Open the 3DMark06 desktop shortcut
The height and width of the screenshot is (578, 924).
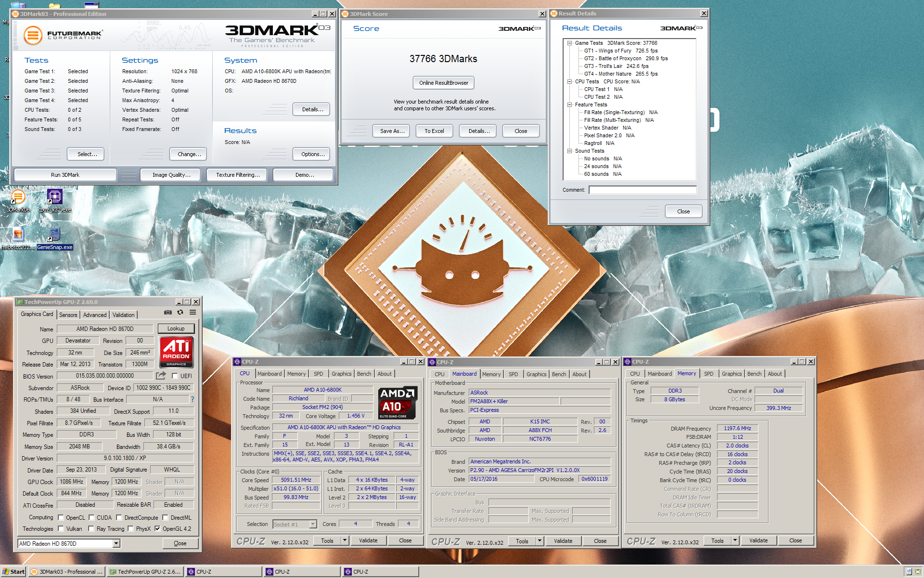18,201
